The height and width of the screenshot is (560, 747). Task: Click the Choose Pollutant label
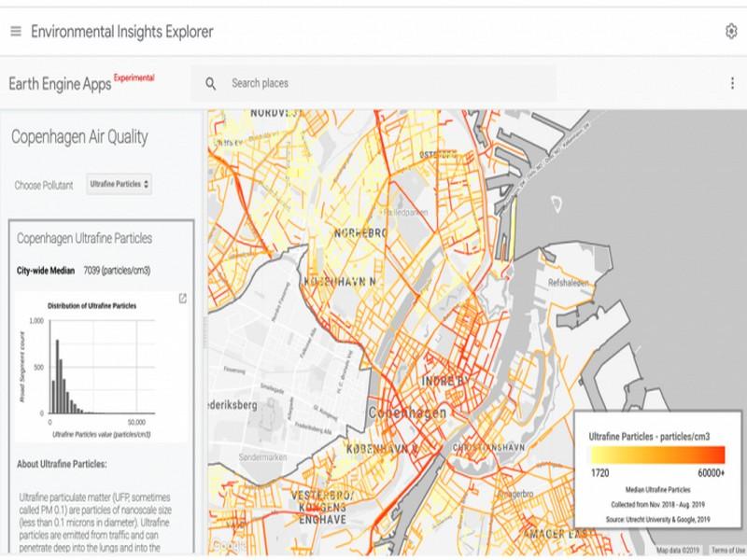click(44, 185)
